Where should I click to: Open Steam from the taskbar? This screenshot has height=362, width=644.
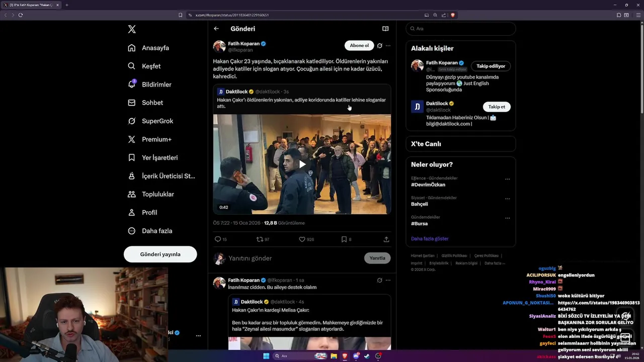click(x=366, y=356)
